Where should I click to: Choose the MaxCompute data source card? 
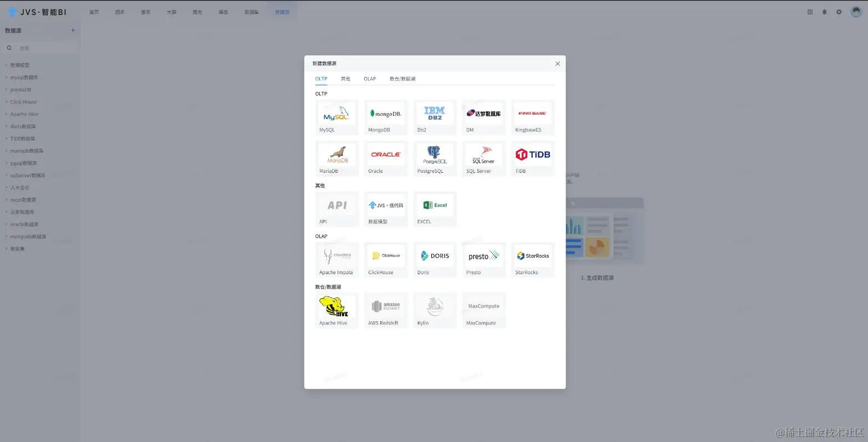point(484,311)
